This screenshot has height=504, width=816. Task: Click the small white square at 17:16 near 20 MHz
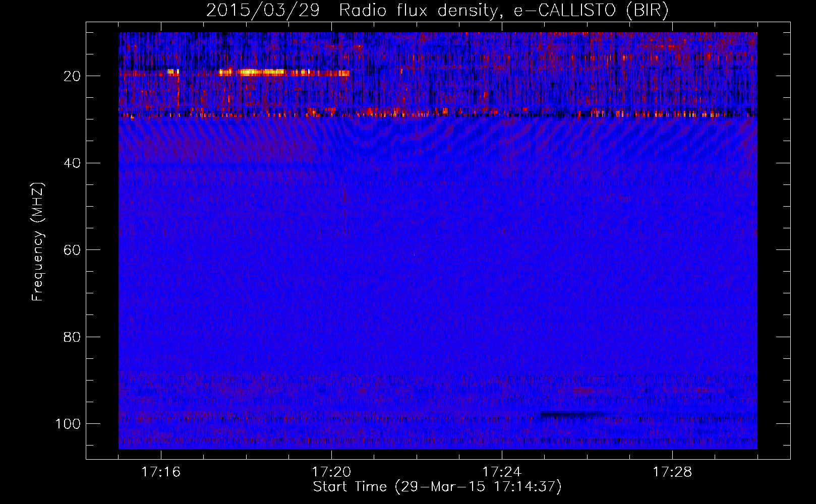(172, 72)
